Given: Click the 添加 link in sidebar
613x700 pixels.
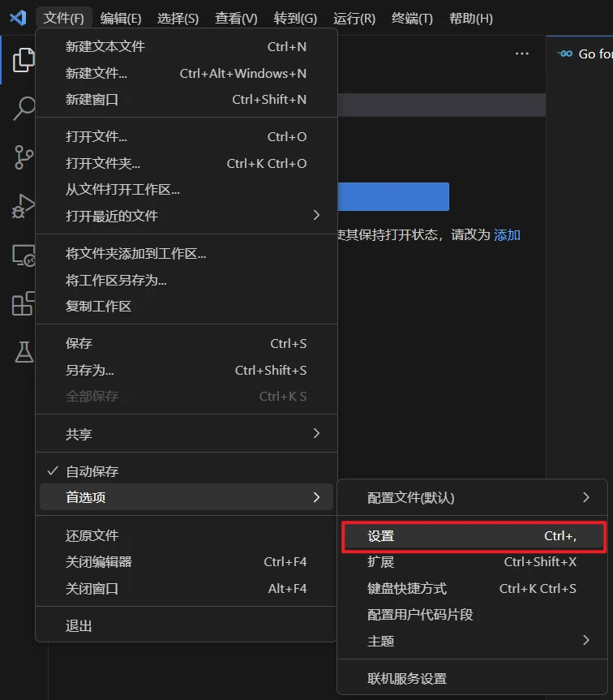Looking at the screenshot, I should click(x=507, y=235).
